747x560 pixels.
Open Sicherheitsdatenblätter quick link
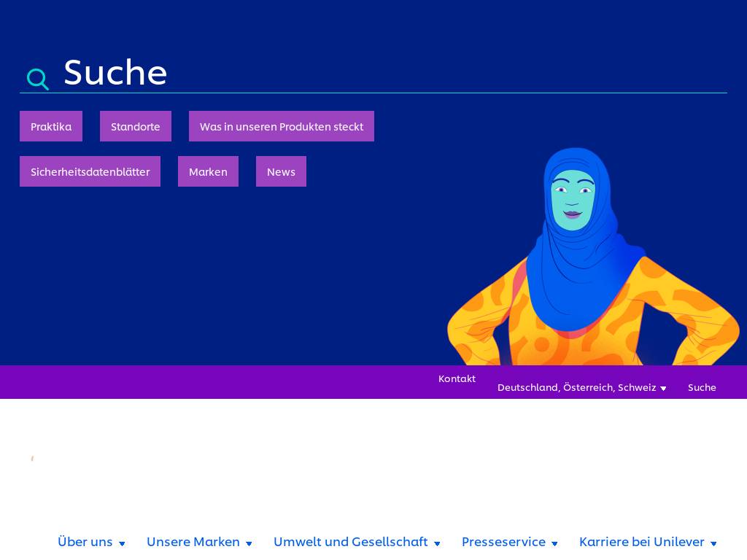[x=90, y=171]
